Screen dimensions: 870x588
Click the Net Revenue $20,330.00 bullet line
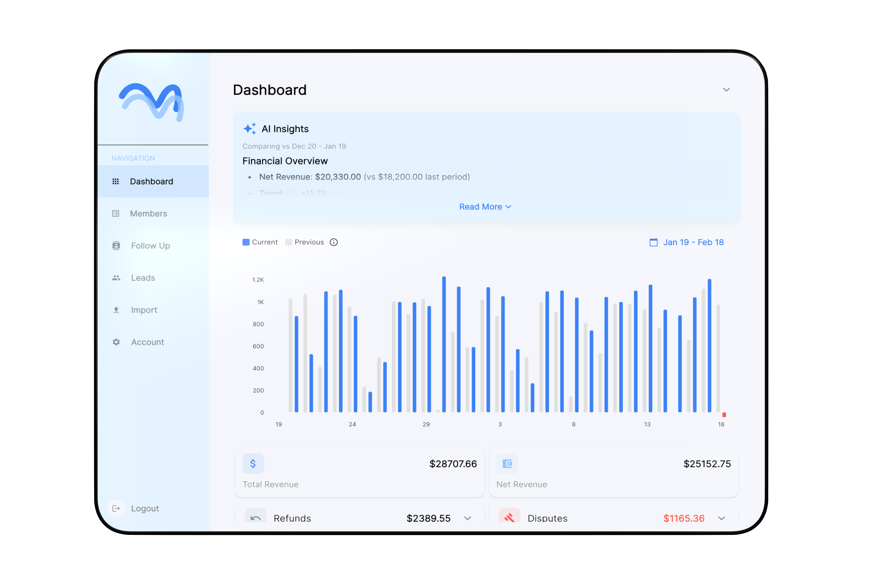[x=364, y=177]
